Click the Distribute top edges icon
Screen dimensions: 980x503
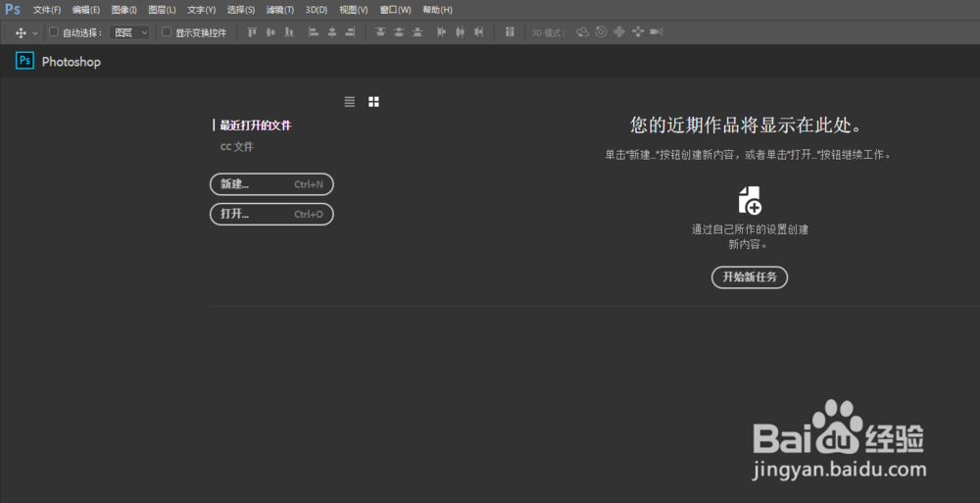click(x=380, y=32)
